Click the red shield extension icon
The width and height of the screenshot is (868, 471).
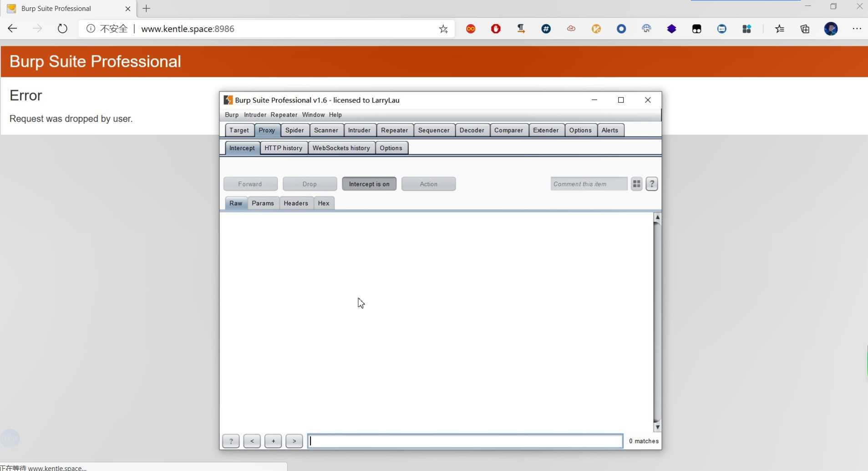(496, 29)
